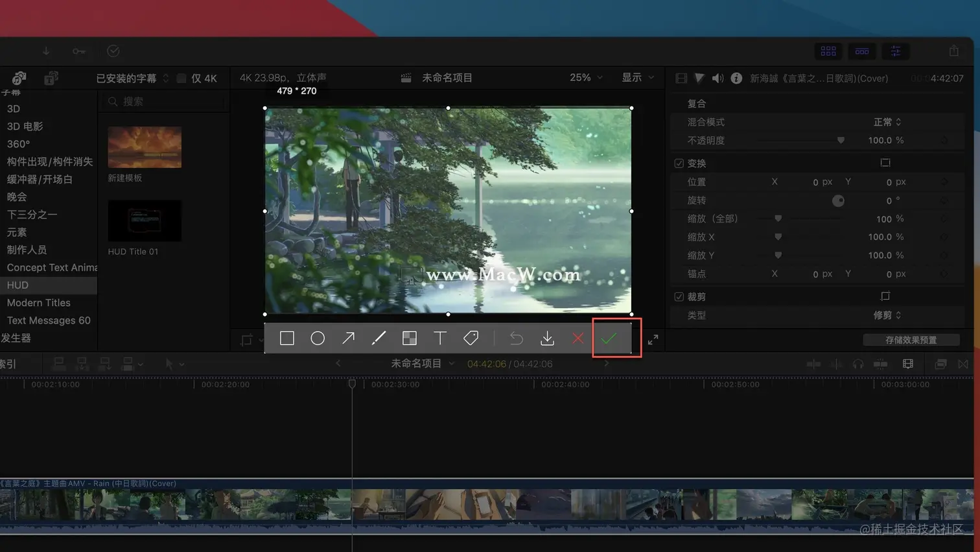980x552 pixels.
Task: Go to previous timeline history arrow
Action: click(338, 364)
